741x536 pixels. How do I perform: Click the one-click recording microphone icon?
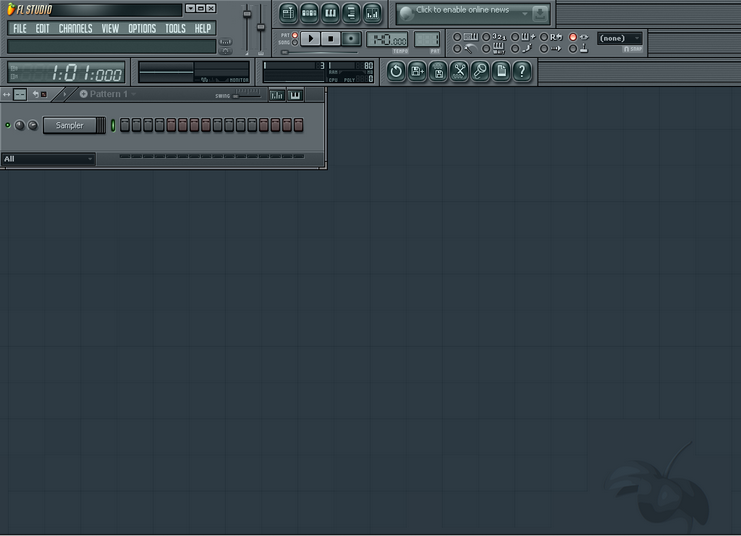pos(480,71)
